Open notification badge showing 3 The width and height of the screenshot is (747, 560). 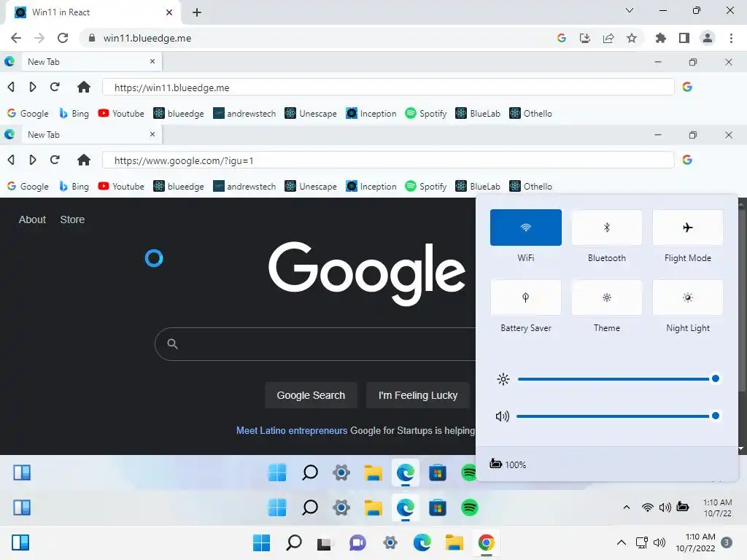727,542
